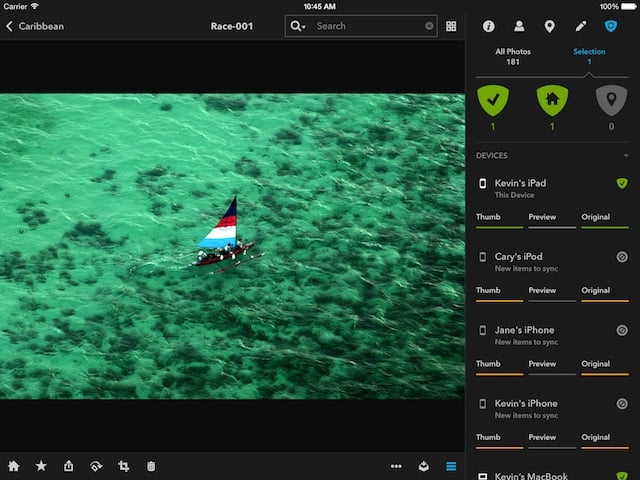Click Thumb indicator under Kevin's iPad
640x480 pixels.
pyautogui.click(x=499, y=221)
